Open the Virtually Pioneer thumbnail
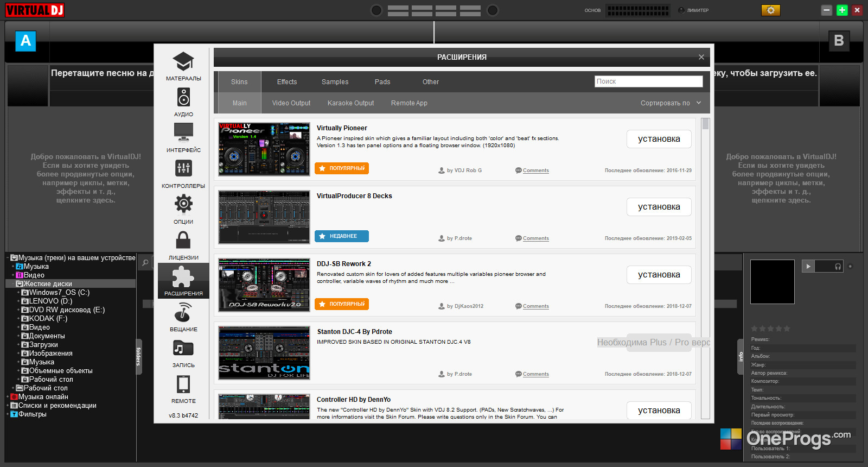This screenshot has height=467, width=868. click(x=264, y=149)
